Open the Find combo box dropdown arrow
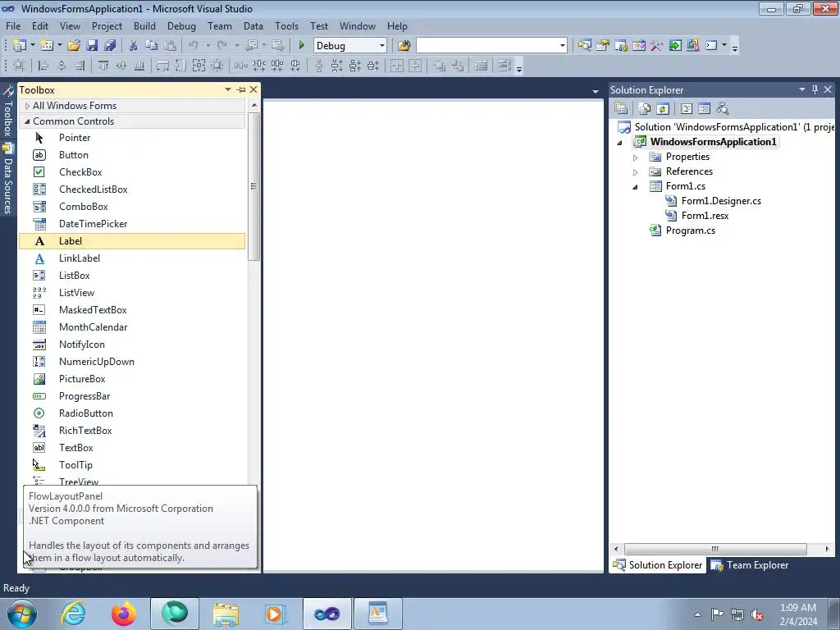Image resolution: width=840 pixels, height=630 pixels. point(563,46)
